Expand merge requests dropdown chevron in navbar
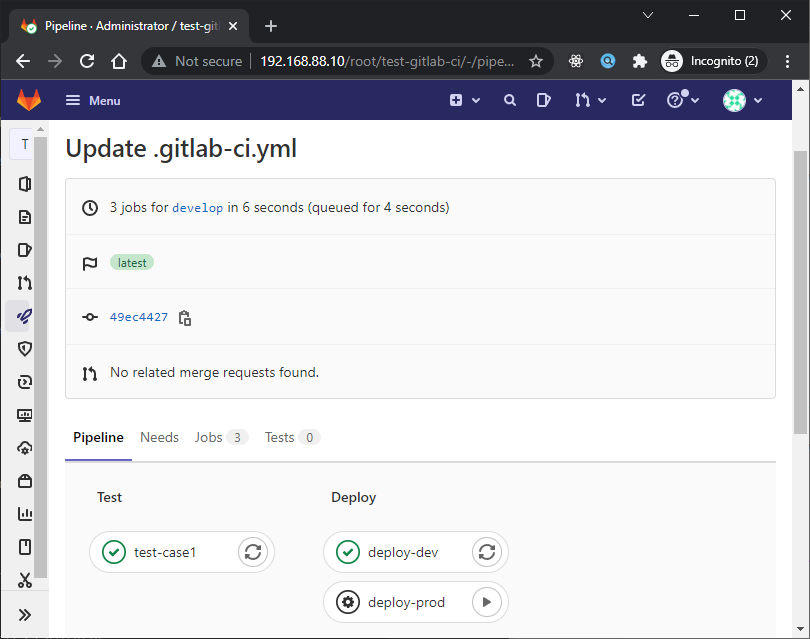The height and width of the screenshot is (639, 810). pyautogui.click(x=602, y=101)
